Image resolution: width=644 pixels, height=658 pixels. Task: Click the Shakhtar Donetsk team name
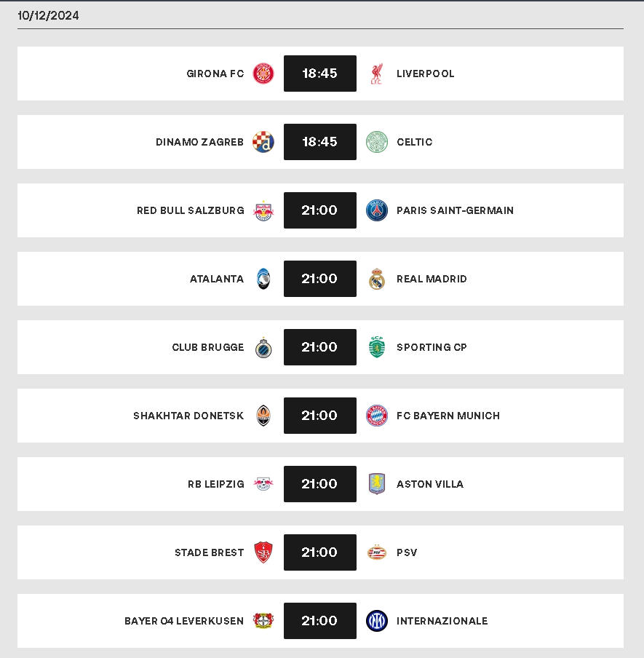[188, 416]
